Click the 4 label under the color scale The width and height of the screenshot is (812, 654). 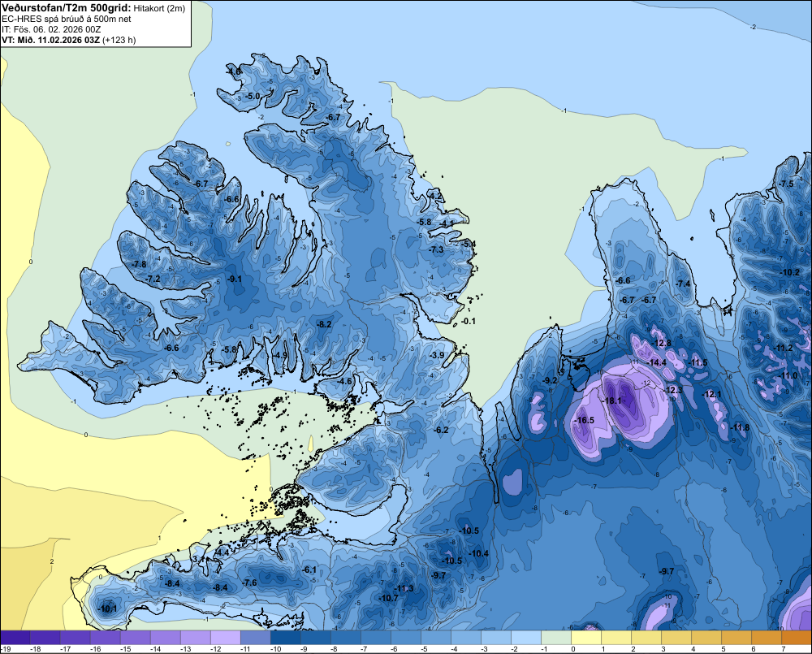click(x=693, y=649)
